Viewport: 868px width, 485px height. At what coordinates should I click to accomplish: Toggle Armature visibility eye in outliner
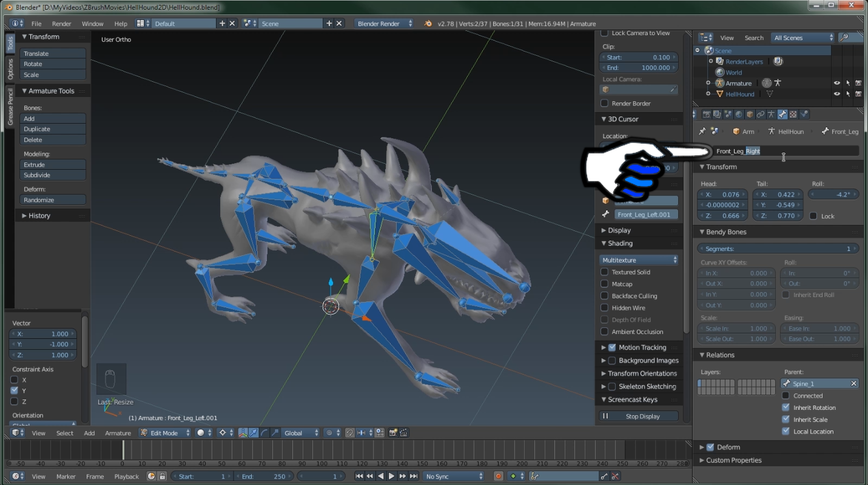click(x=837, y=83)
